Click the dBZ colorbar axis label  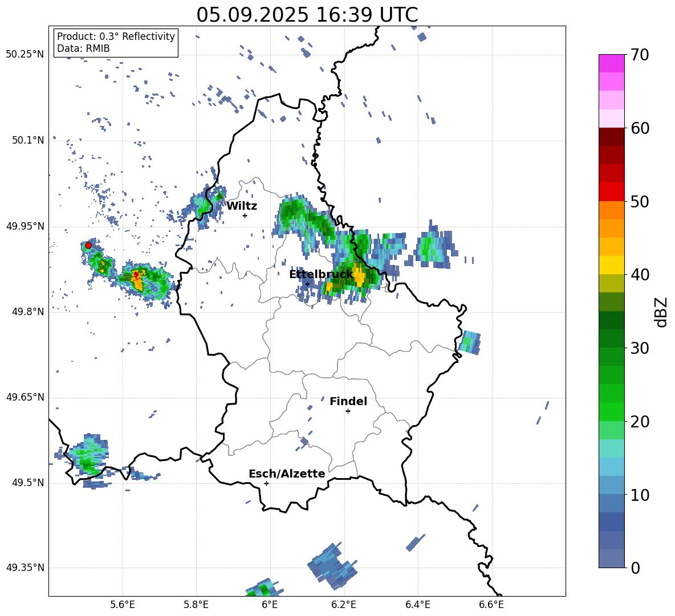pyautogui.click(x=662, y=312)
